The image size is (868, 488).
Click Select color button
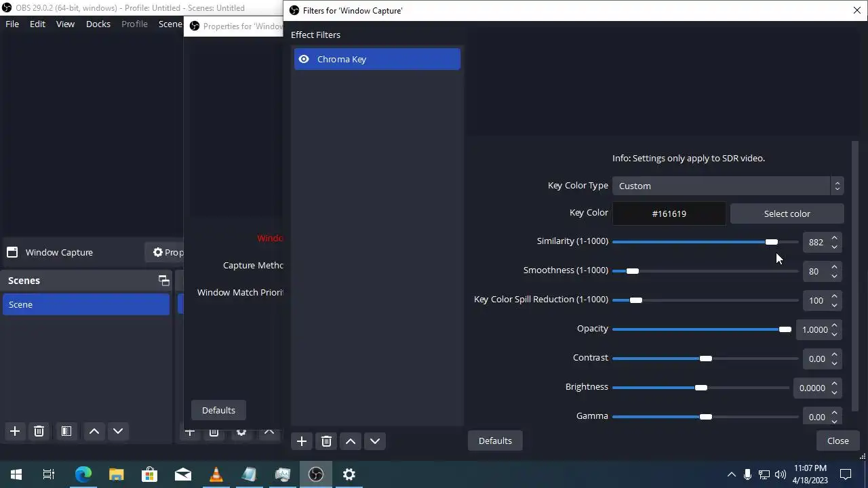point(787,213)
